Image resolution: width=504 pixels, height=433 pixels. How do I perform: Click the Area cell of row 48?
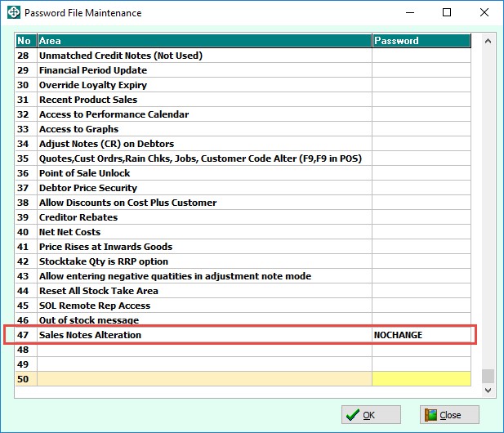coord(204,350)
